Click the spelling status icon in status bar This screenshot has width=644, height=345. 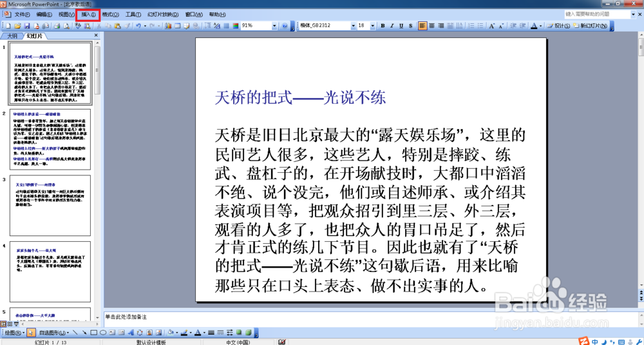[x=282, y=342]
